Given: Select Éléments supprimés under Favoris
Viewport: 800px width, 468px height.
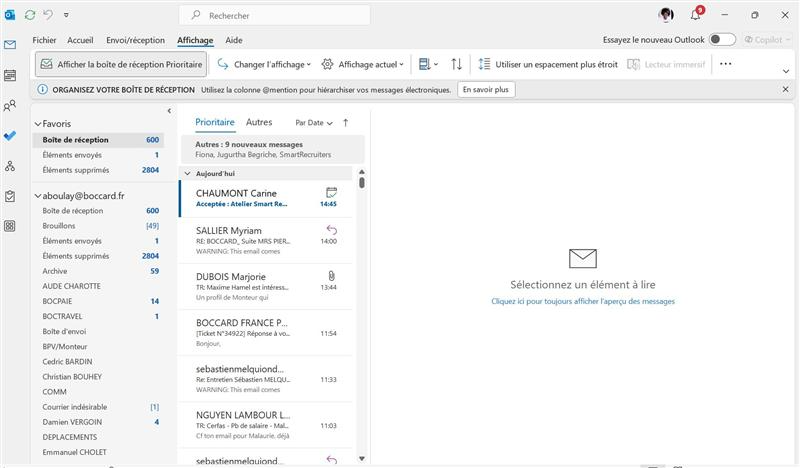Looking at the screenshot, I should 98,170.
